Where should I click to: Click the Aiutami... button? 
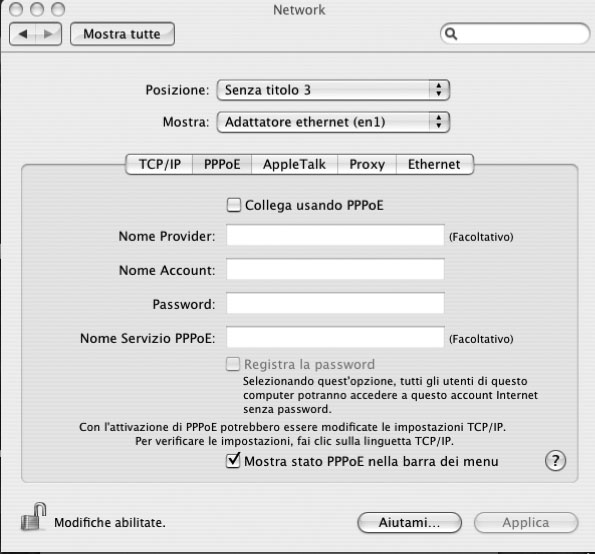coord(409,523)
